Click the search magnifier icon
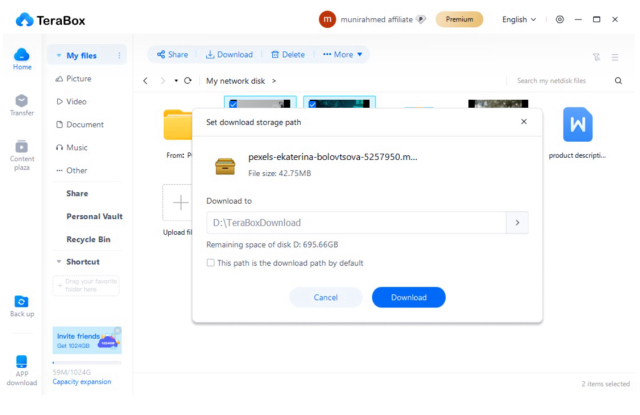640x415 pixels. [618, 81]
